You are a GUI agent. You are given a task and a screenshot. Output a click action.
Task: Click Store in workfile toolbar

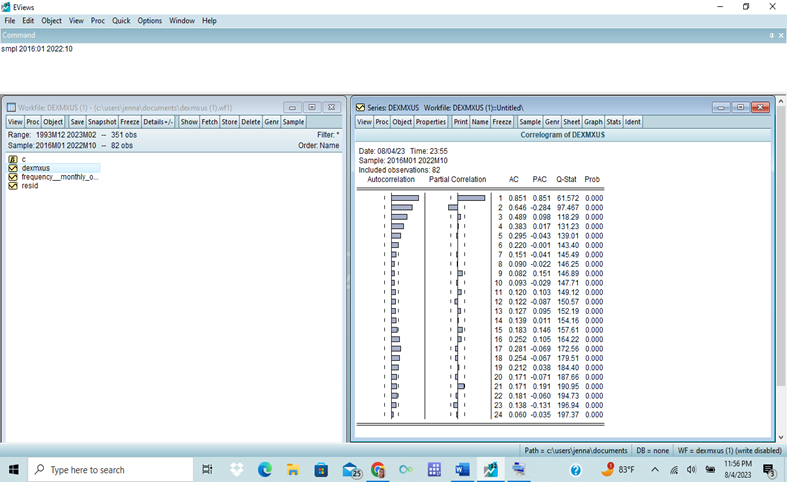(x=229, y=122)
